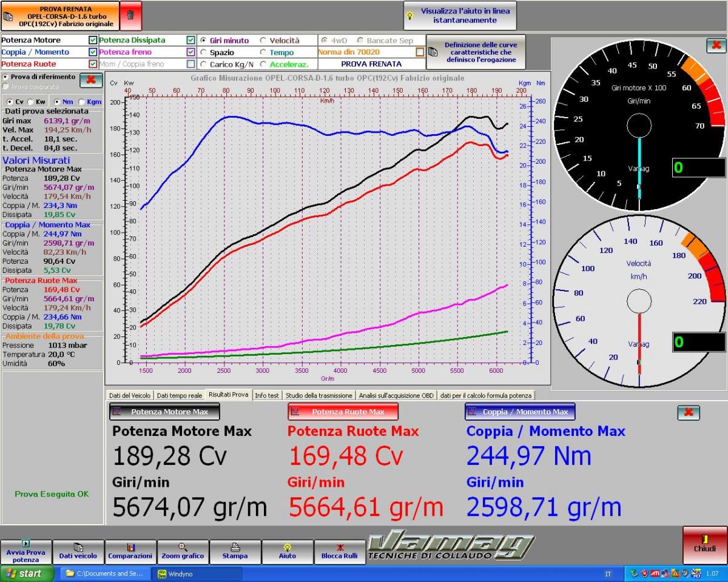This screenshot has width=728, height=582.
Task: Toggle Potenza freno curve checkbox
Action: click(x=190, y=52)
